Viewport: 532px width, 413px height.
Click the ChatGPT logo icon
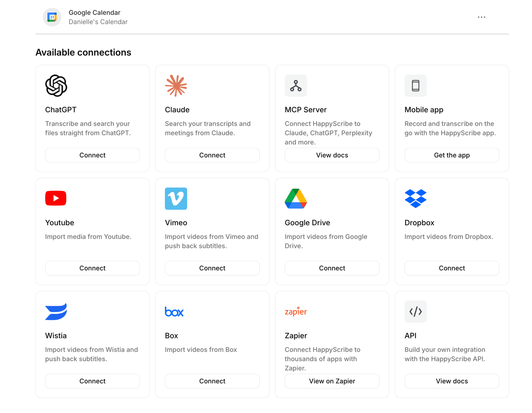point(56,86)
